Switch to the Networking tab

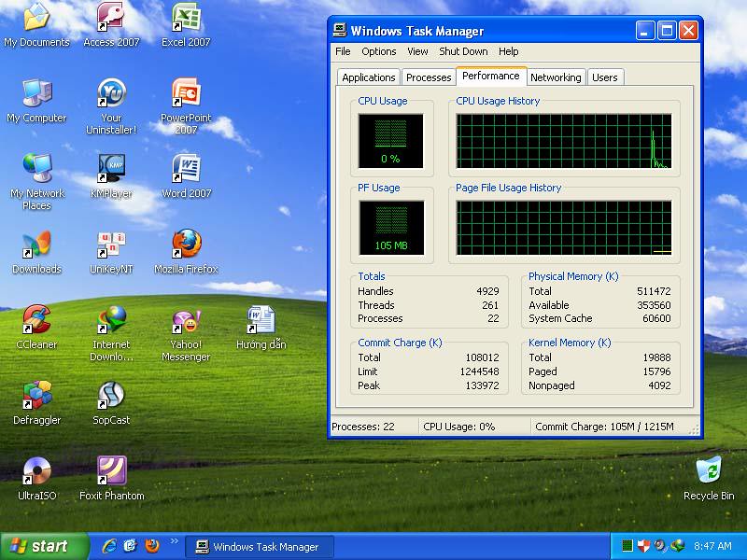(556, 77)
